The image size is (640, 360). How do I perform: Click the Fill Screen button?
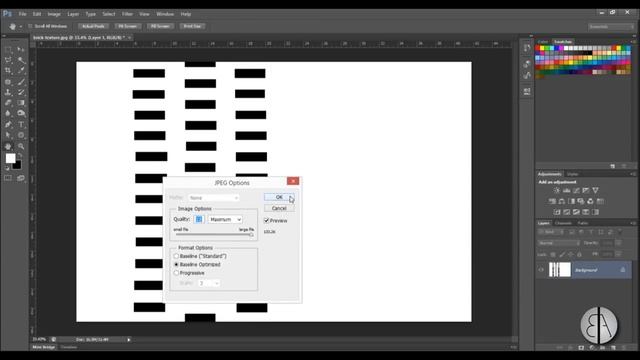[160, 26]
